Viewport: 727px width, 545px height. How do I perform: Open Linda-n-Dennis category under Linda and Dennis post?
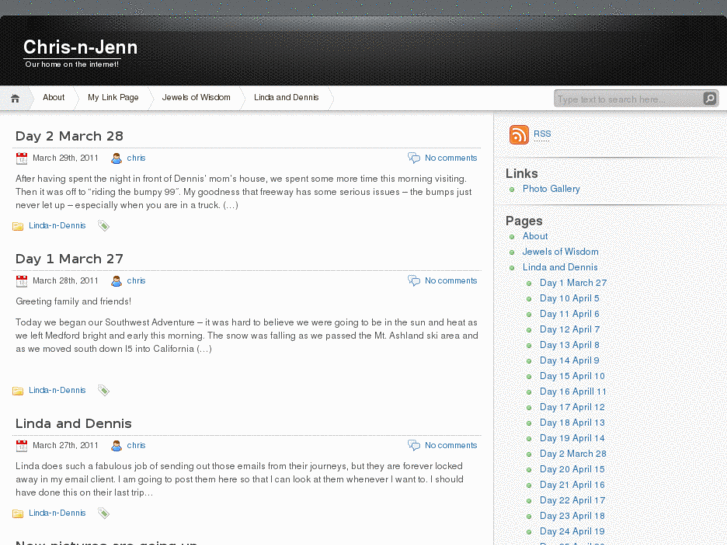[57, 513]
